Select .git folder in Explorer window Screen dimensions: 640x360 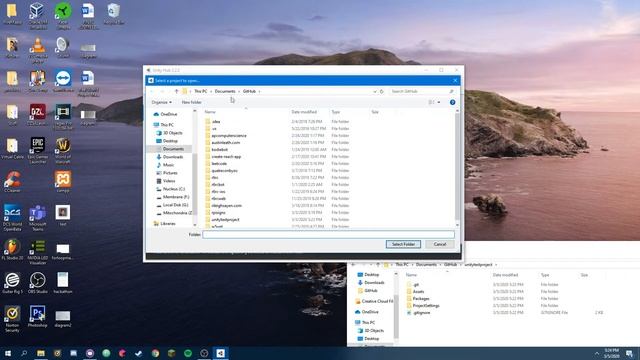415,284
